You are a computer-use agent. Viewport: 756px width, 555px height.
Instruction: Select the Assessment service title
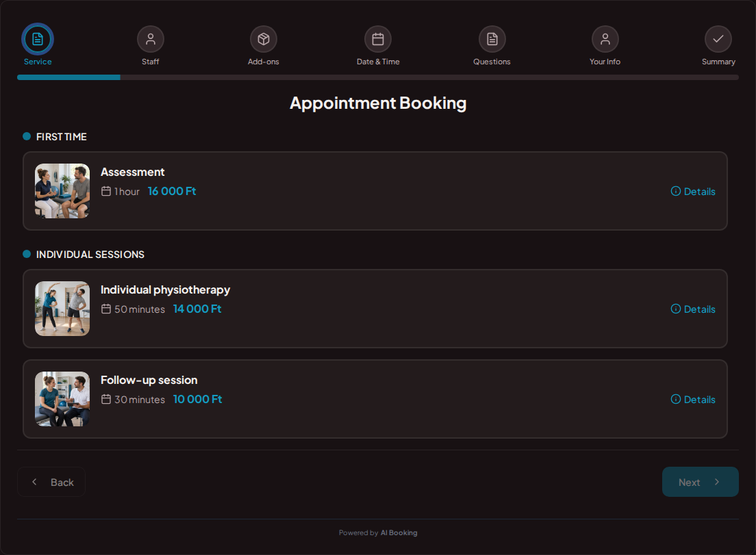pos(133,172)
